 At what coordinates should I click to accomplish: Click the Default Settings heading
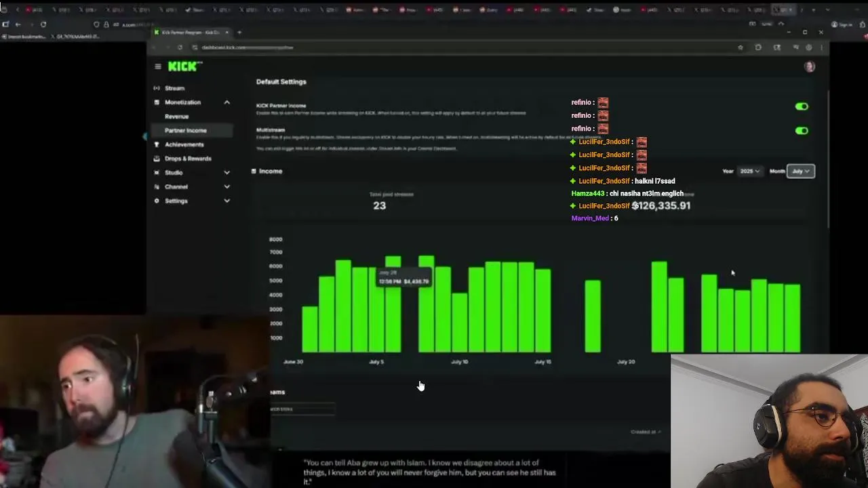point(281,82)
